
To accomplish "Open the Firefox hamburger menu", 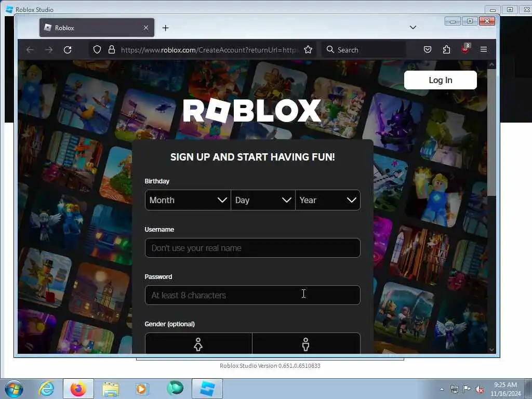I will 484,49.
